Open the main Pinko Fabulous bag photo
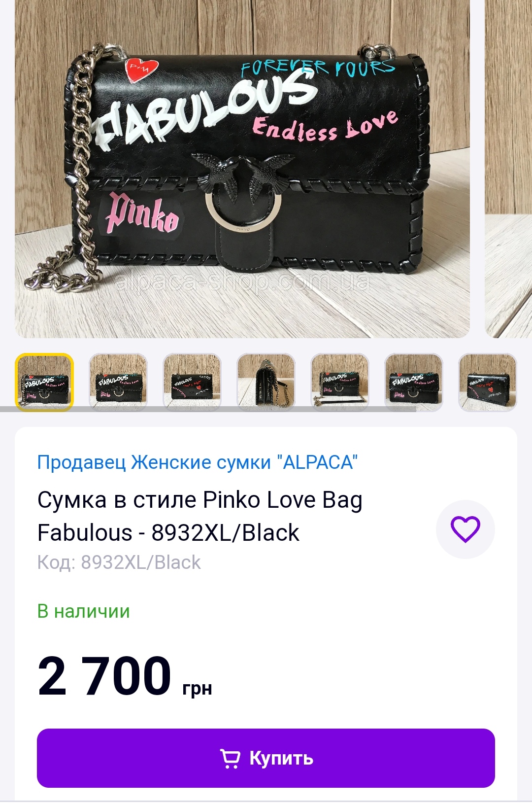 pyautogui.click(x=242, y=168)
